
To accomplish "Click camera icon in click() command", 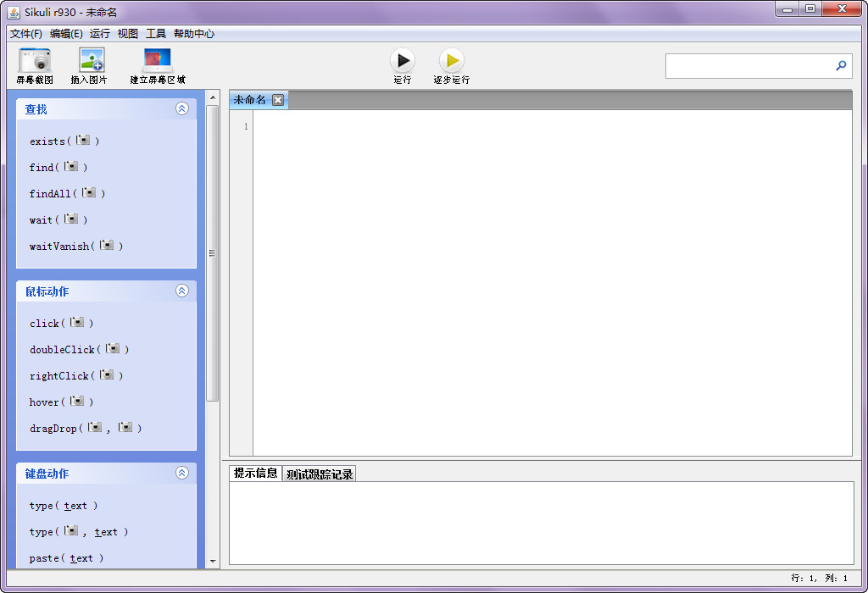I will 77,322.
